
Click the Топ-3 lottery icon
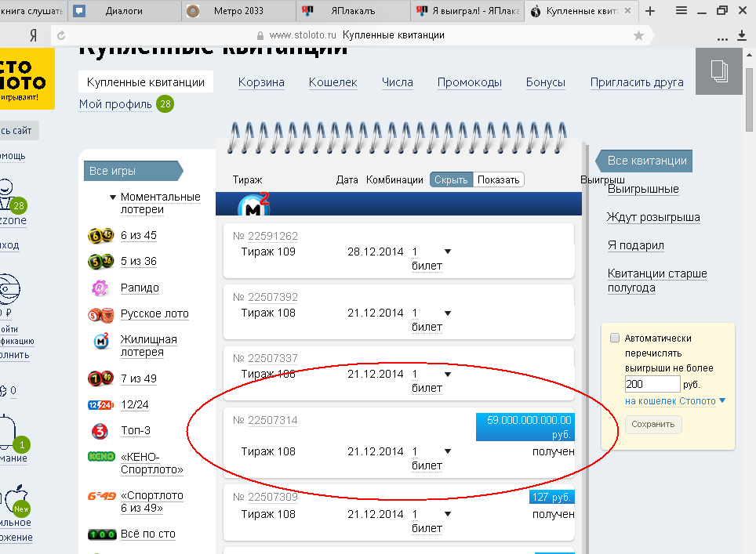[100, 431]
